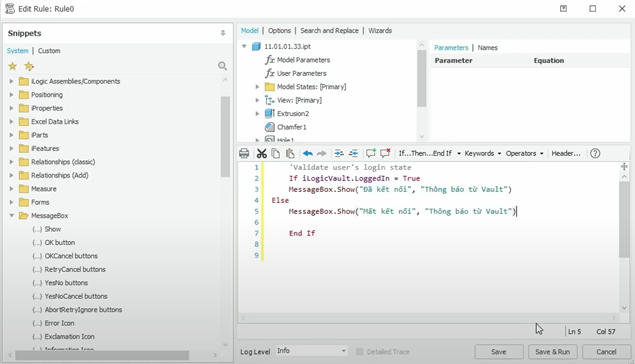Open the If...Then...End If dropdown
The height and width of the screenshot is (364, 635).
point(430,153)
